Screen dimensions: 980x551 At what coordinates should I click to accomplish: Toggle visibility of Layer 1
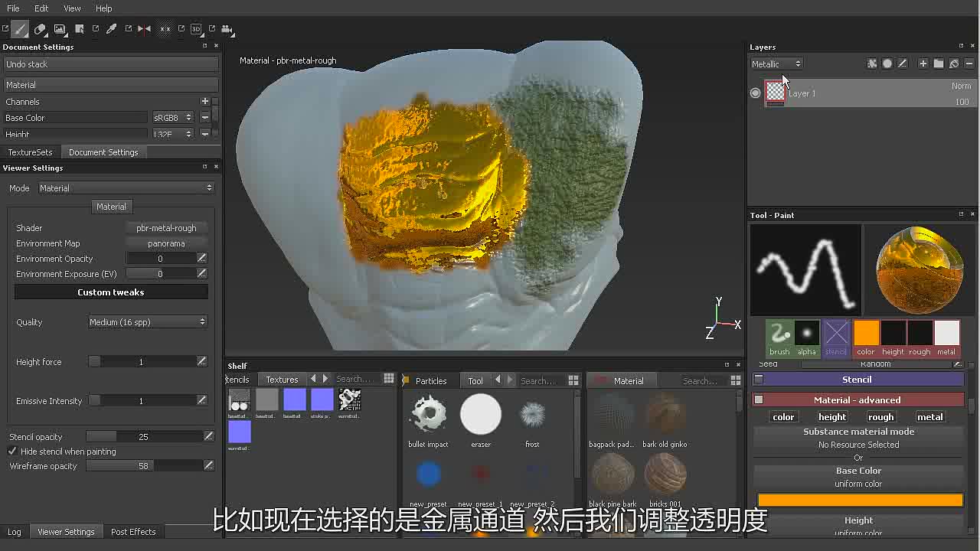coord(756,93)
